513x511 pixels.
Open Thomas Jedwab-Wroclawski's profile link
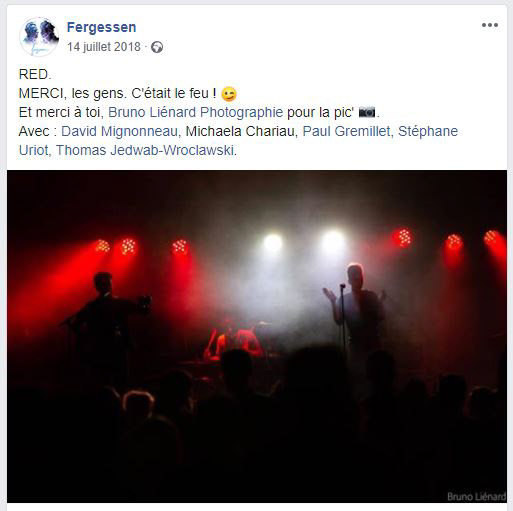coord(144,150)
